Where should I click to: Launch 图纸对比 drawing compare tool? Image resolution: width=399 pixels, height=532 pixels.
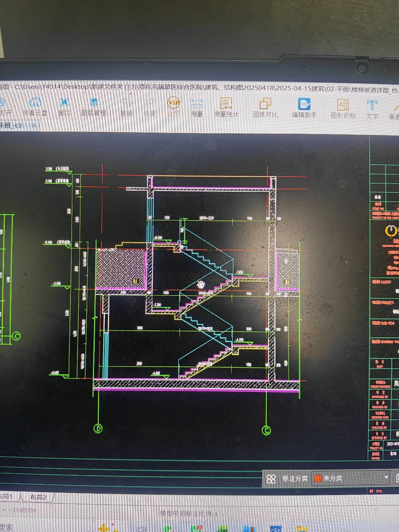point(265,108)
